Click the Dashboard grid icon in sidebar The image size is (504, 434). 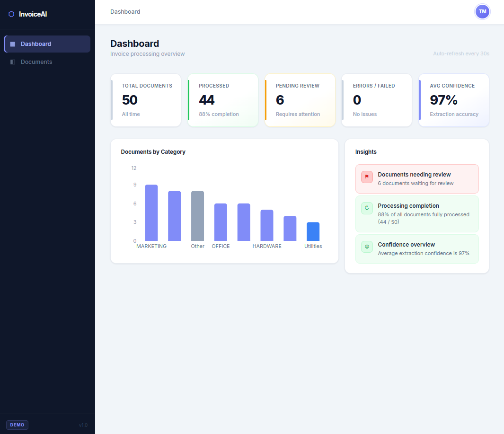pos(13,44)
